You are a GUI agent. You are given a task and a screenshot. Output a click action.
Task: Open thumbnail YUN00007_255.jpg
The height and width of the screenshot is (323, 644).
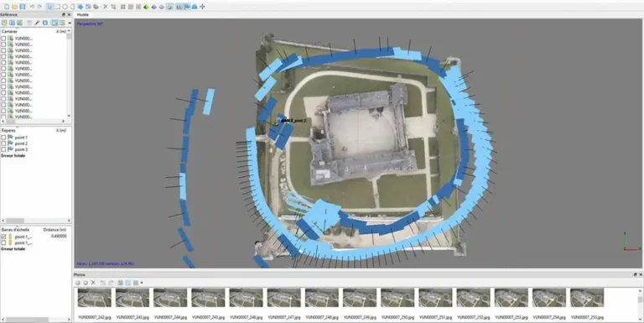pyautogui.click(x=587, y=298)
